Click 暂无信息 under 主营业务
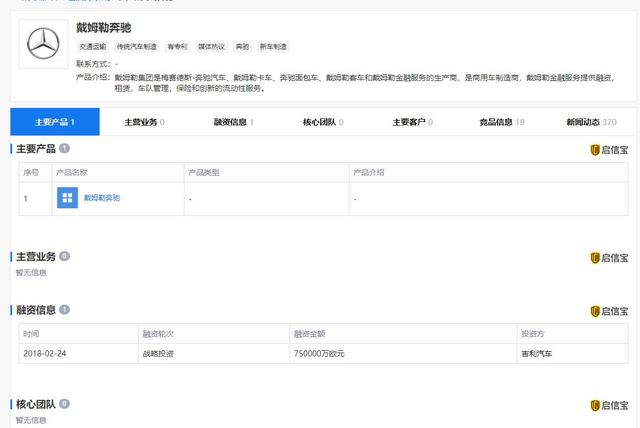 pyautogui.click(x=31, y=273)
